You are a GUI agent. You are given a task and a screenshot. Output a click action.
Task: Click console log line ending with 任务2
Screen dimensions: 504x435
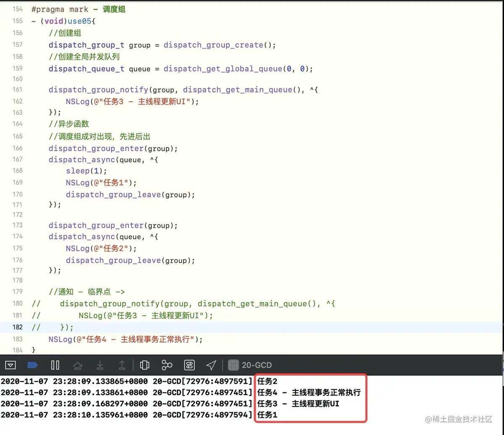pos(139,381)
